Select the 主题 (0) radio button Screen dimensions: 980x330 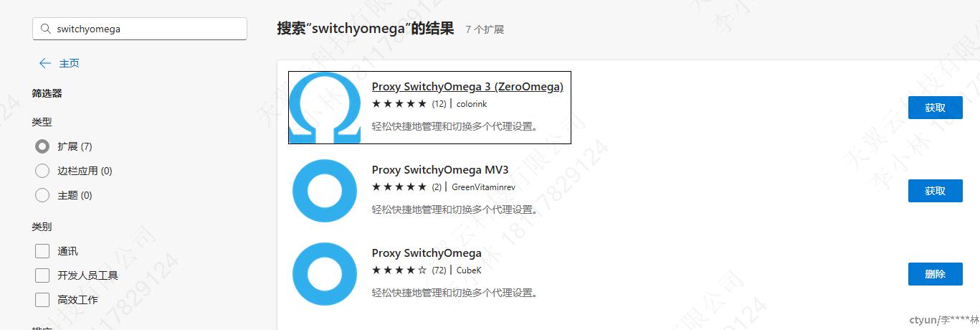click(42, 195)
